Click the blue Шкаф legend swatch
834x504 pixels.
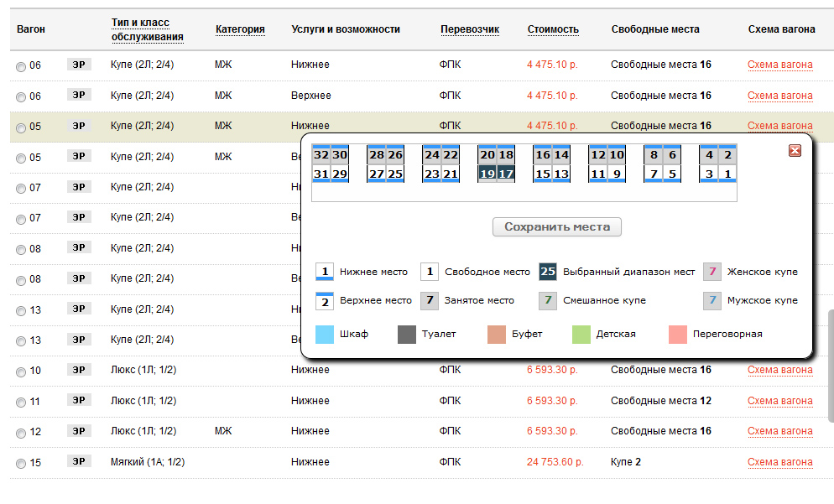pos(325,335)
